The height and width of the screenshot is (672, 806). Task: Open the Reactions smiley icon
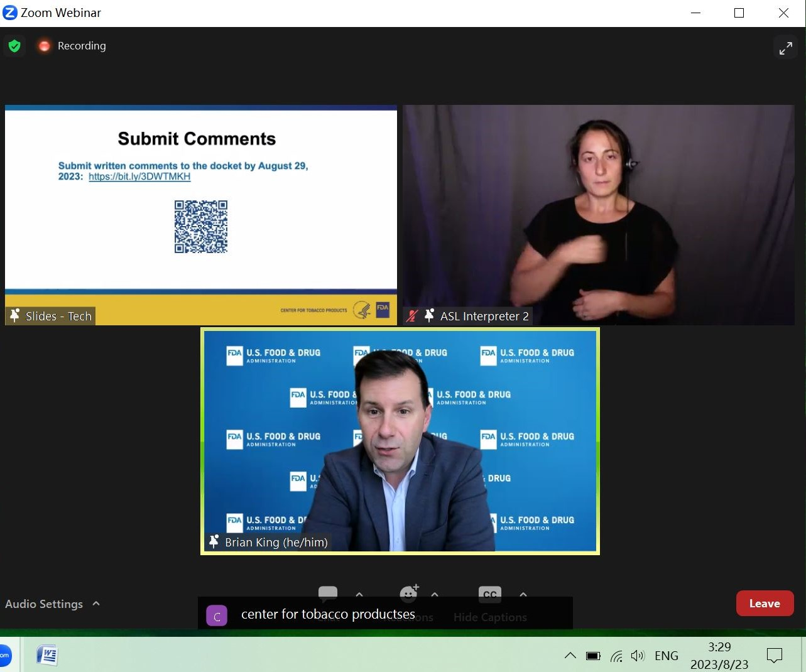coord(409,593)
